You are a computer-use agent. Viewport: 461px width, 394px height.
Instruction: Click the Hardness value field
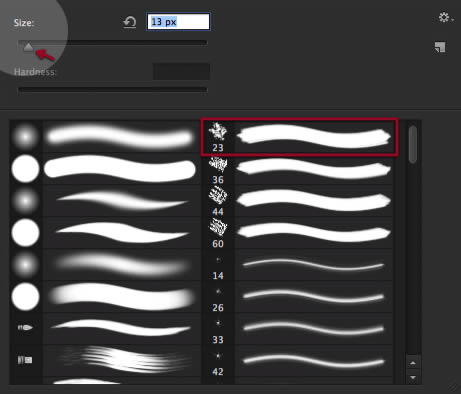[x=181, y=71]
